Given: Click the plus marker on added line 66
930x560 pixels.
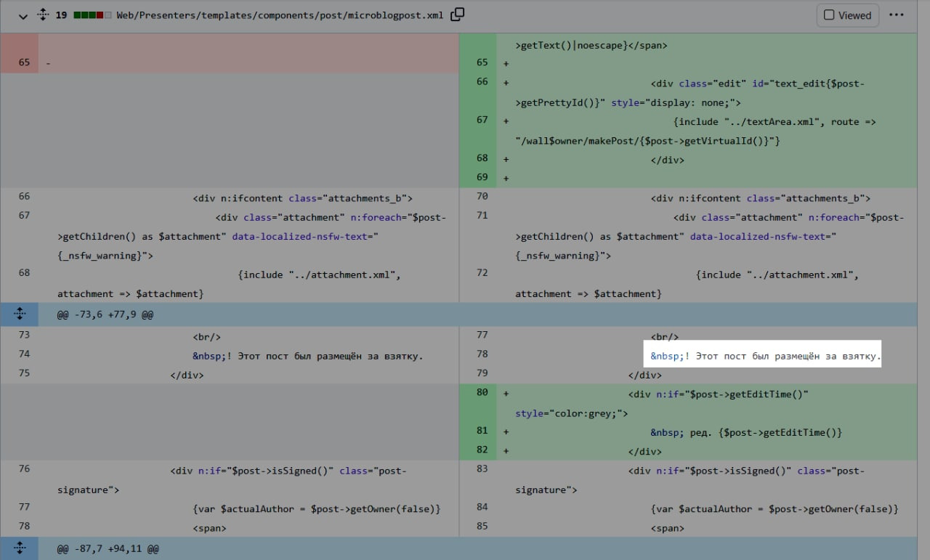Looking at the screenshot, I should 506,83.
